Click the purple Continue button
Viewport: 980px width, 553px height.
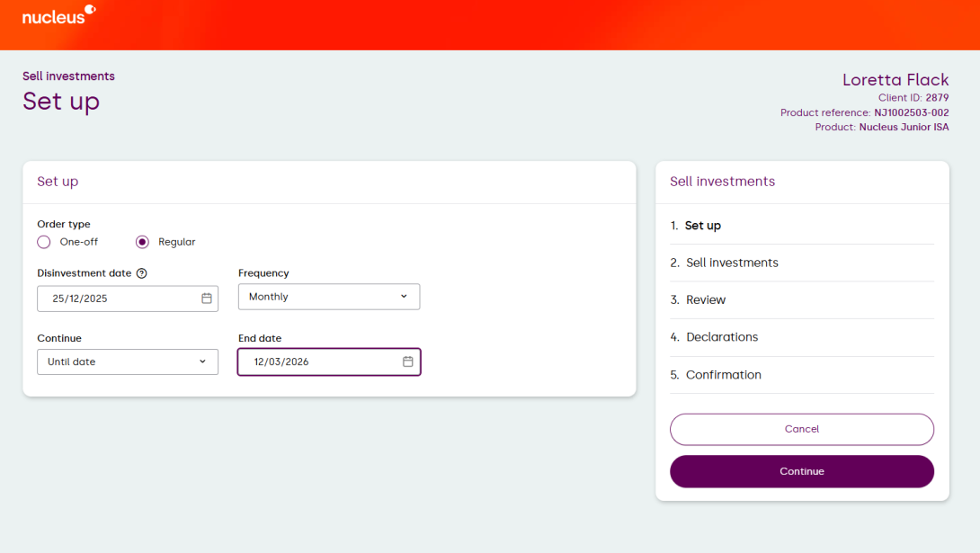801,471
